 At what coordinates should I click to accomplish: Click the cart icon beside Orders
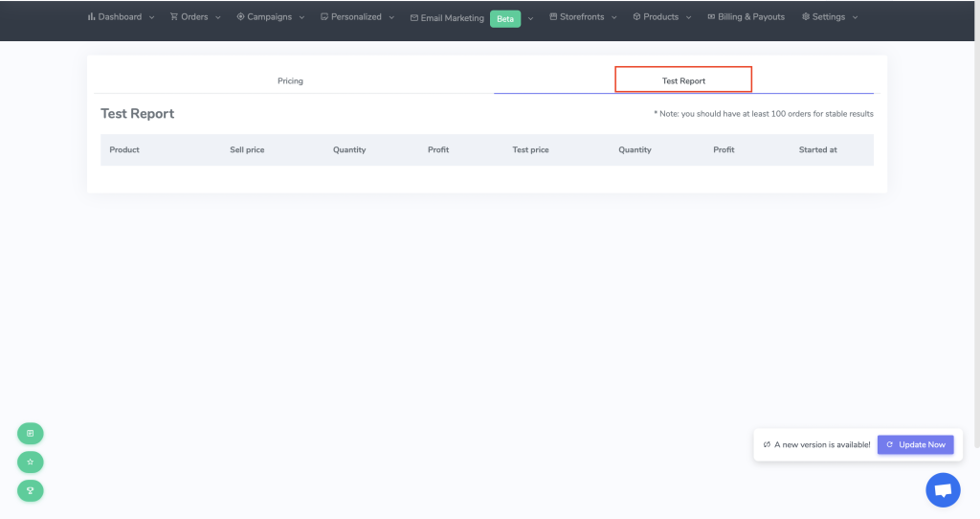(174, 17)
